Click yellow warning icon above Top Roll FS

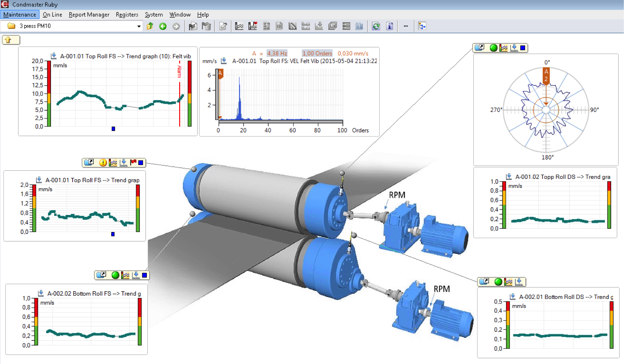tap(103, 163)
